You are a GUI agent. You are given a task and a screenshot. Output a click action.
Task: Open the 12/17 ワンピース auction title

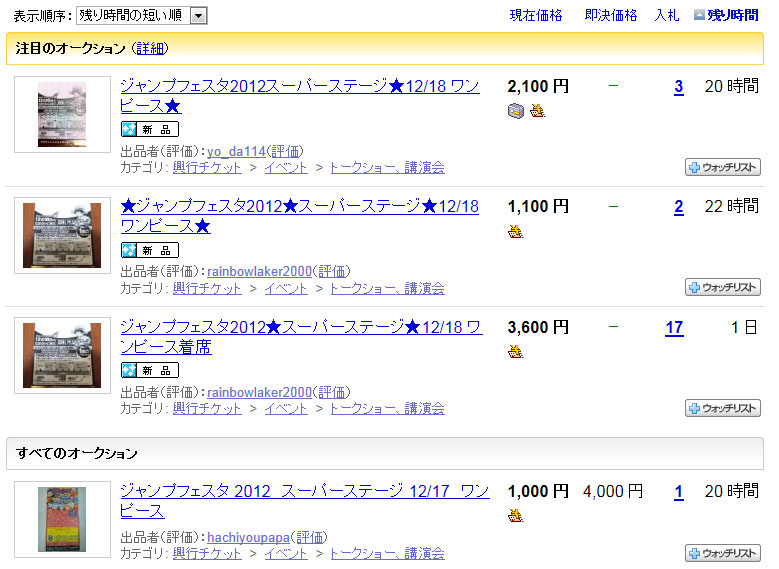click(305, 500)
